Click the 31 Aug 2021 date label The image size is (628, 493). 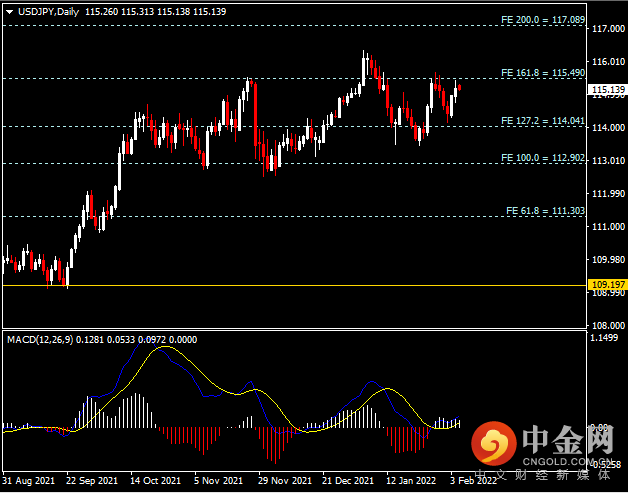28,480
